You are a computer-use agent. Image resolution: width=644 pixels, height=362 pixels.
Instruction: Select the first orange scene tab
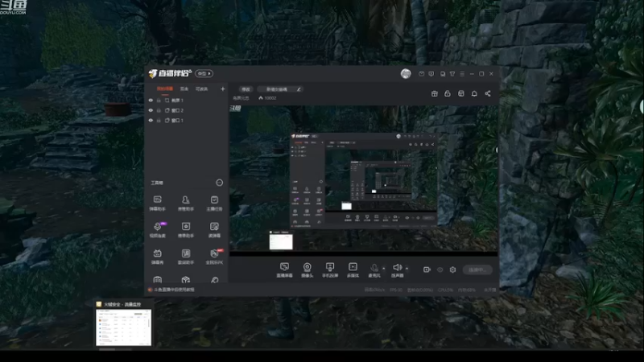point(165,88)
